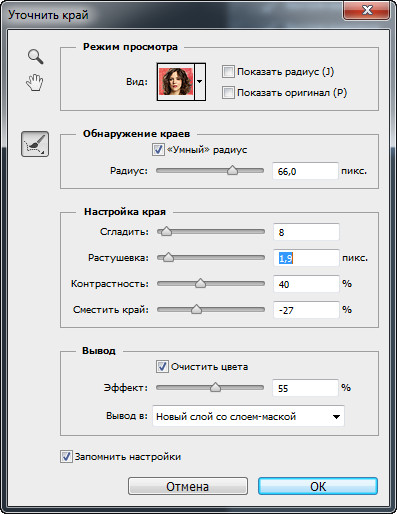397x514 pixels.
Task: Click the Сместить край slider handle
Action: click(196, 309)
